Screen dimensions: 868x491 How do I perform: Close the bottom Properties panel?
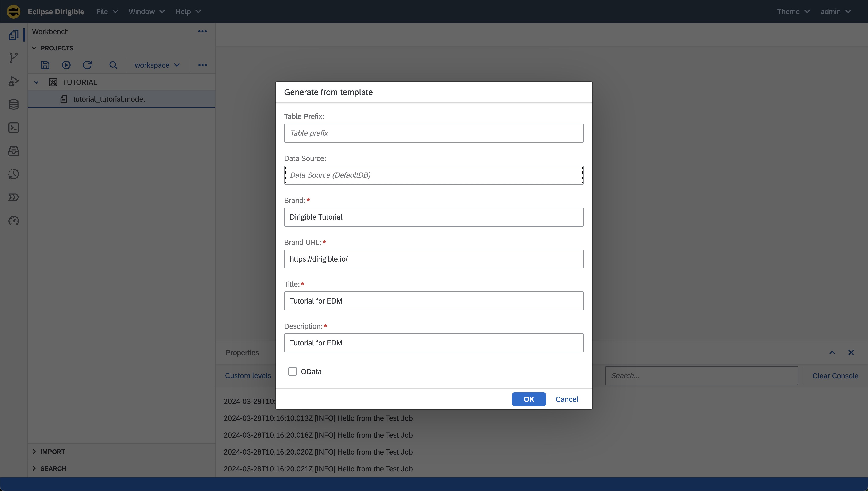(x=851, y=353)
